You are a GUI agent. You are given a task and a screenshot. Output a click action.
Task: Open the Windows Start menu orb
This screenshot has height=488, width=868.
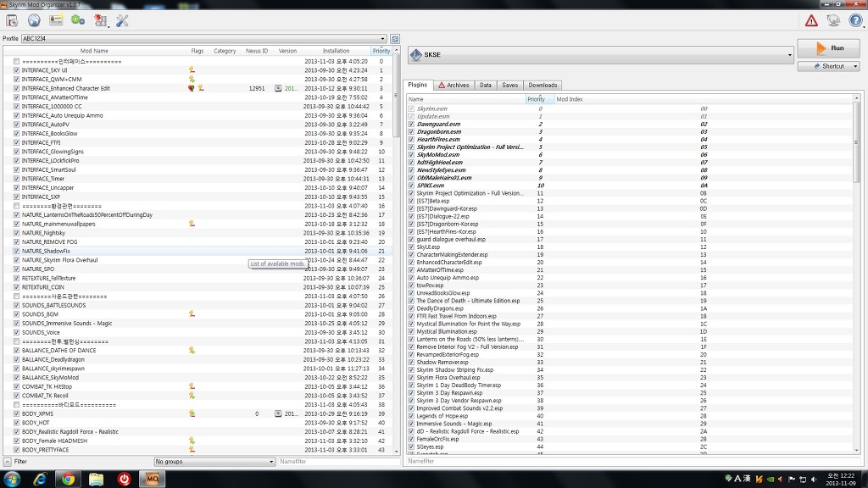(x=12, y=479)
